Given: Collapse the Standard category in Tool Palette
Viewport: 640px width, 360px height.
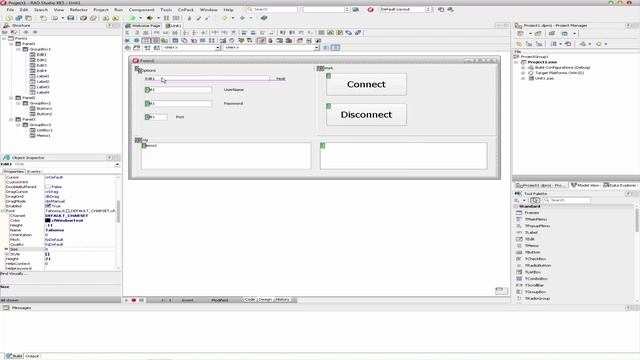Looking at the screenshot, I should [x=516, y=207].
